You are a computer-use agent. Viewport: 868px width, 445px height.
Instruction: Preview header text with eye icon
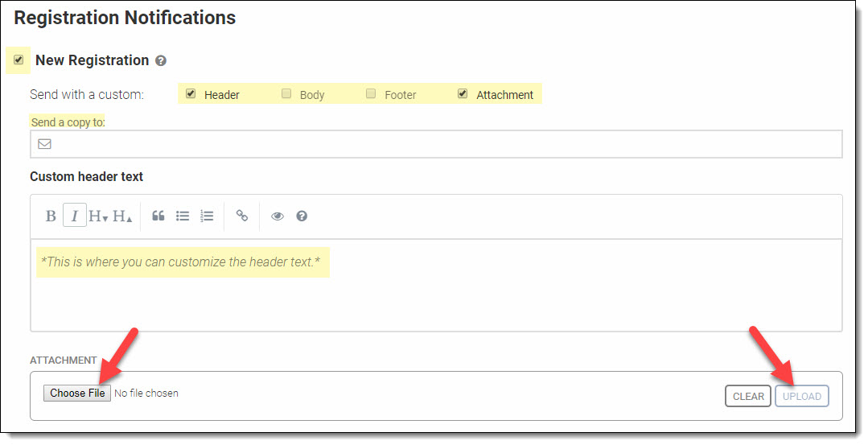pyautogui.click(x=278, y=216)
